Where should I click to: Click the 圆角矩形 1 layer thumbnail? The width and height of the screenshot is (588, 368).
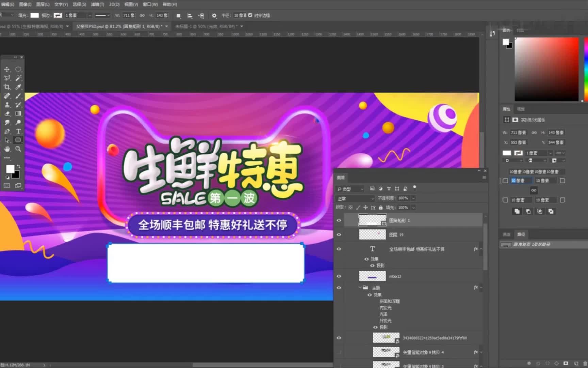(373, 220)
